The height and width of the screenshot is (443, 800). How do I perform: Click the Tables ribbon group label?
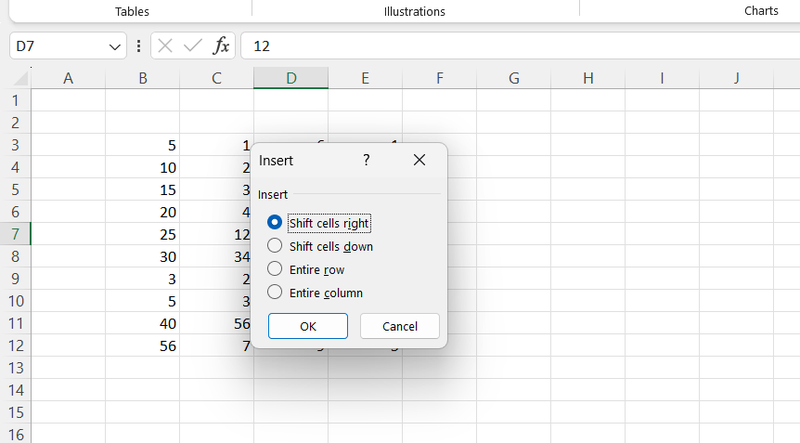[132, 11]
